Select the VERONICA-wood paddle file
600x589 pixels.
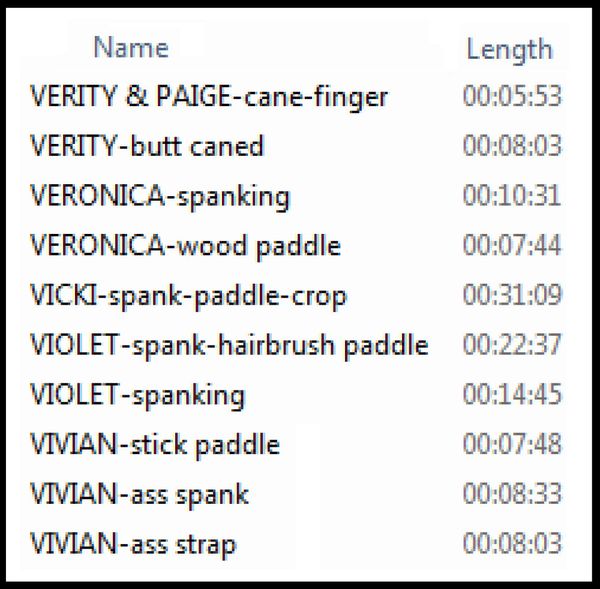point(185,246)
